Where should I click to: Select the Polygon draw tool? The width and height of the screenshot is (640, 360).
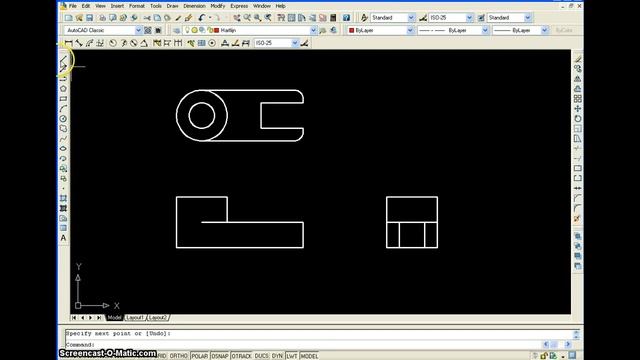click(x=63, y=89)
